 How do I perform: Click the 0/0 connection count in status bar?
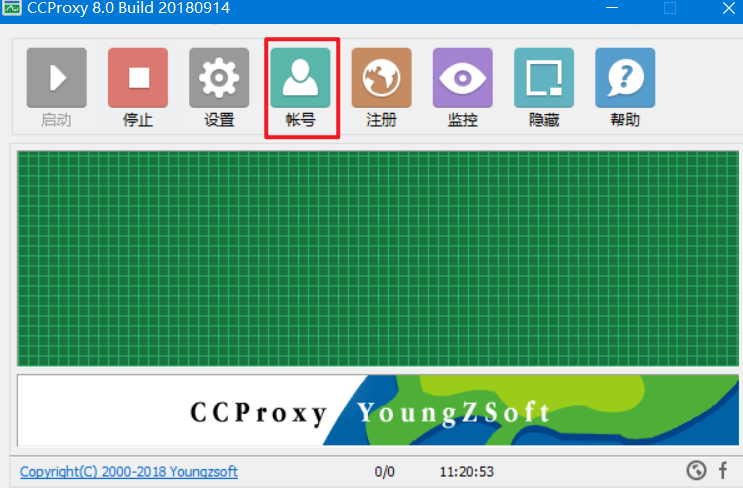pyautogui.click(x=384, y=472)
